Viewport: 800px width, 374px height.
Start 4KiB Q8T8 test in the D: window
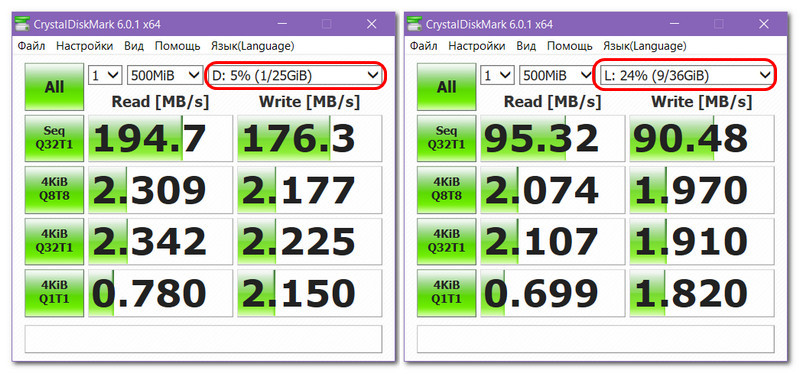click(54, 189)
